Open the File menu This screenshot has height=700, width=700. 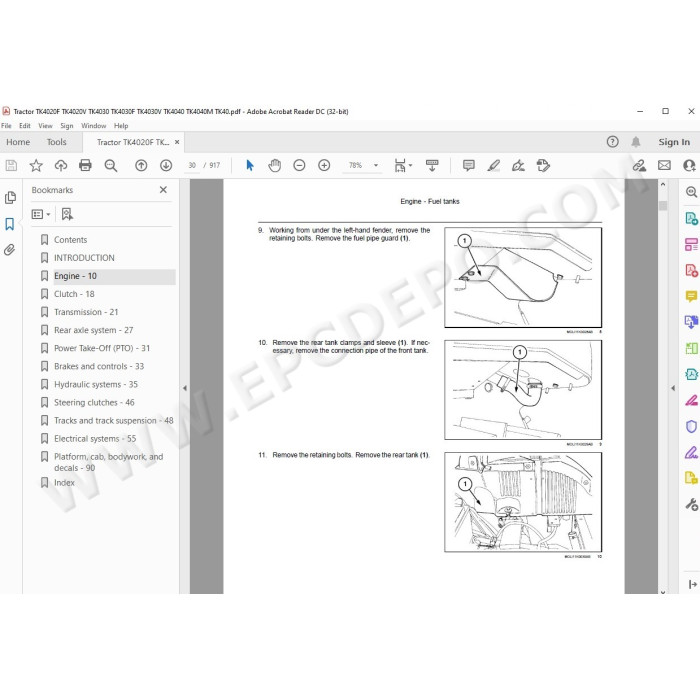pos(6,126)
